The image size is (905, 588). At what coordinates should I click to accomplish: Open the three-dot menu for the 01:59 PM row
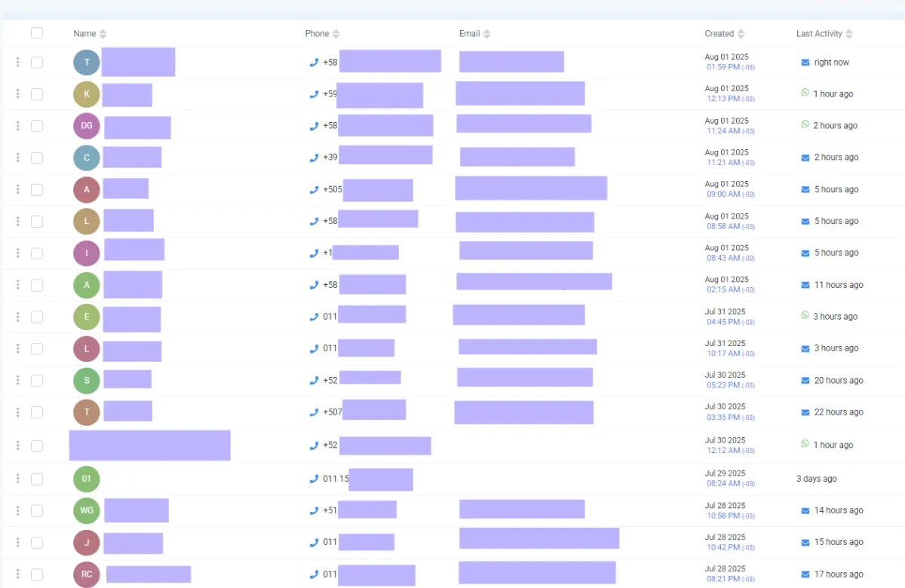pos(18,63)
